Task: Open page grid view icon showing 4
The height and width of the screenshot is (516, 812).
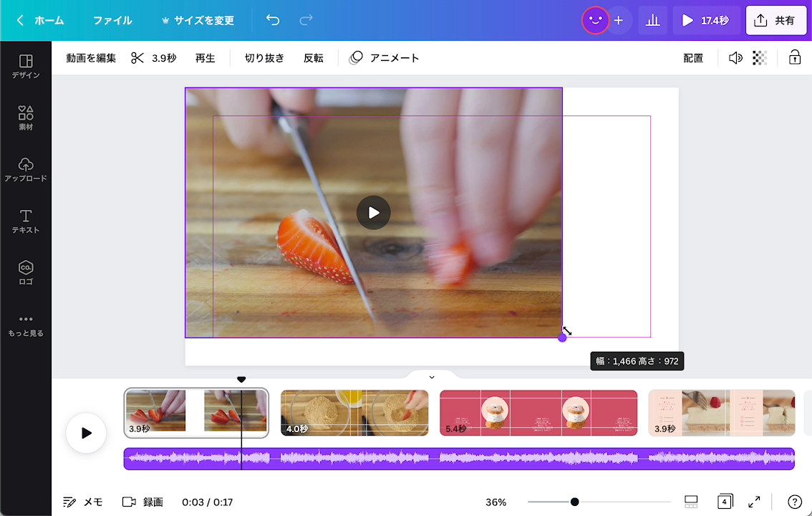Action: [725, 502]
